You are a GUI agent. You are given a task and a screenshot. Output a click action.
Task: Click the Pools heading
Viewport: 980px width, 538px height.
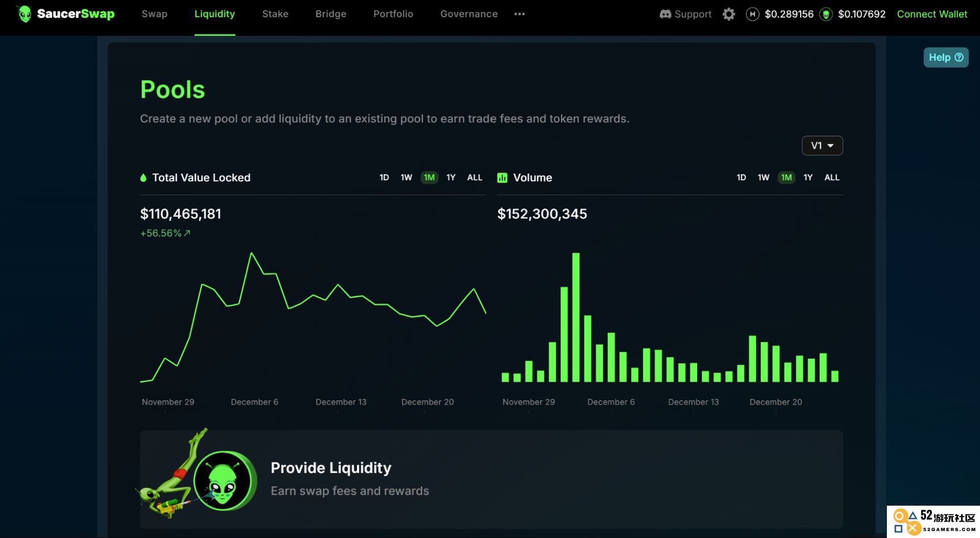173,90
